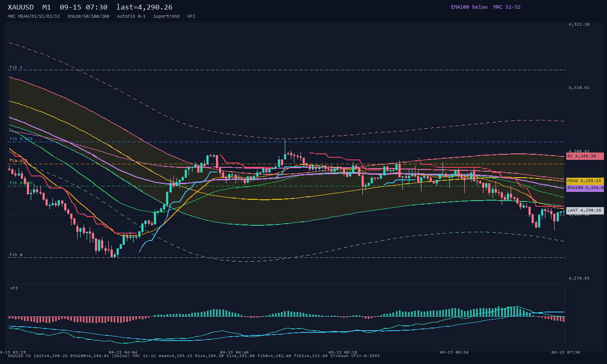Select 'EMA20/50/100/200' in the indicator legend
607x364 pixels.
pyautogui.click(x=88, y=16)
